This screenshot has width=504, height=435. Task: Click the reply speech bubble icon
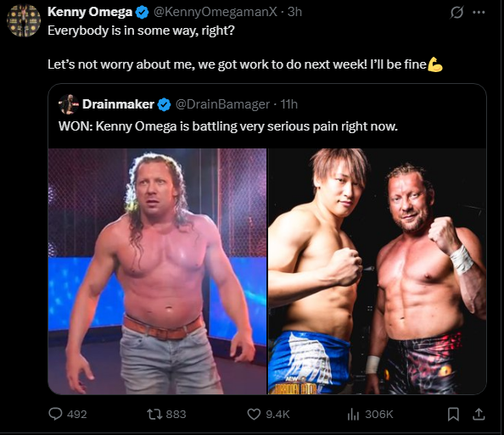coord(55,414)
